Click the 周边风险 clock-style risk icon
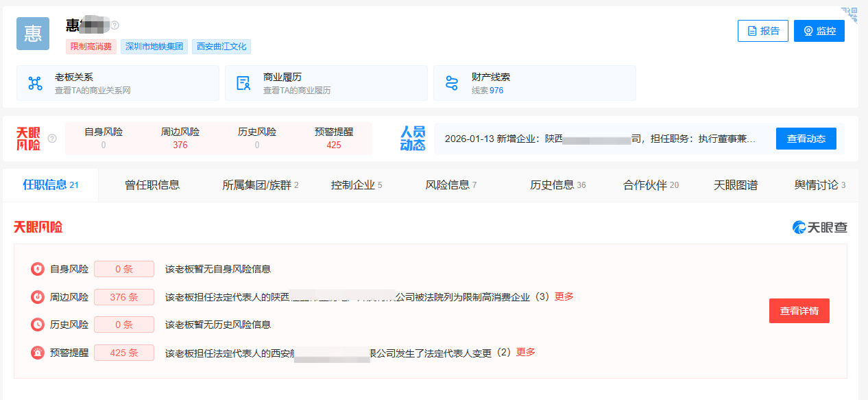Viewport: 868px width, 400px height. (x=38, y=297)
